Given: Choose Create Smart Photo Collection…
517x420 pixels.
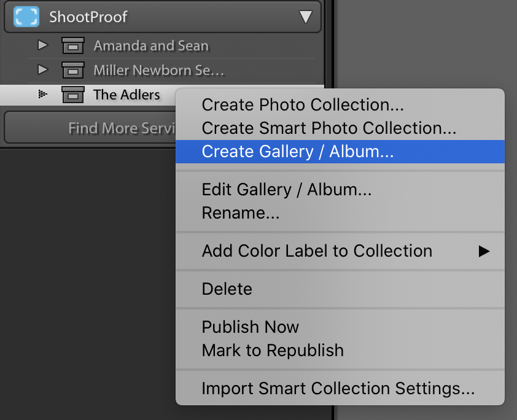Looking at the screenshot, I should point(340,128).
